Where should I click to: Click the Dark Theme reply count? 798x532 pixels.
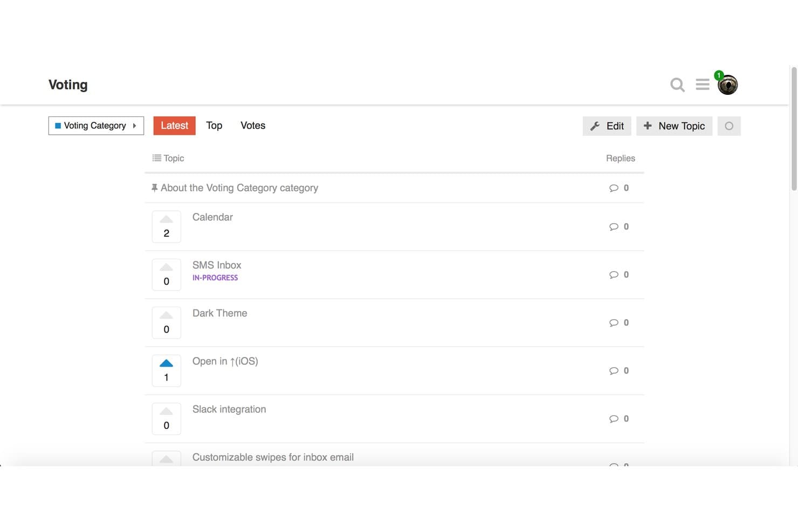coord(619,323)
